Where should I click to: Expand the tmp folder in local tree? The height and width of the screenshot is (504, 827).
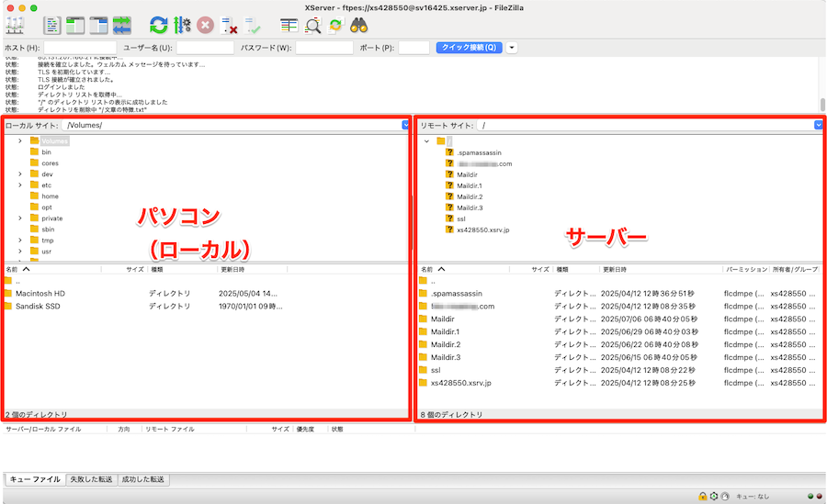click(x=20, y=241)
